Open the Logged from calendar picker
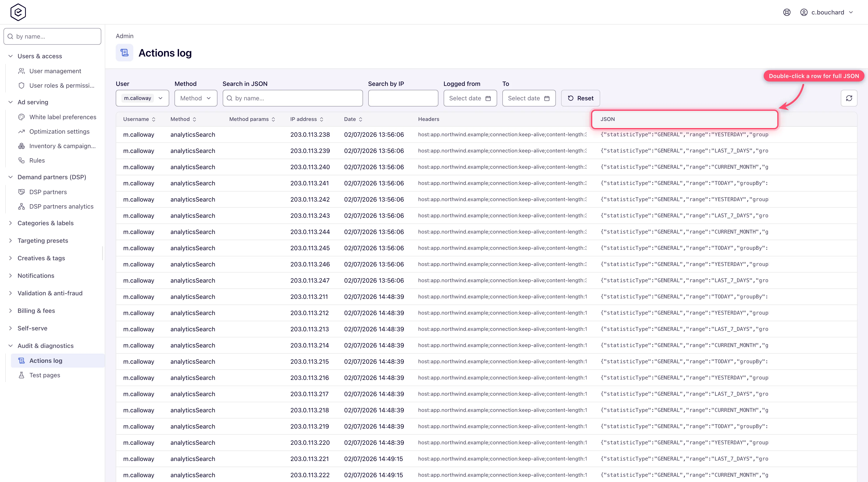Viewport: 868px width, 482px height. (x=470, y=98)
